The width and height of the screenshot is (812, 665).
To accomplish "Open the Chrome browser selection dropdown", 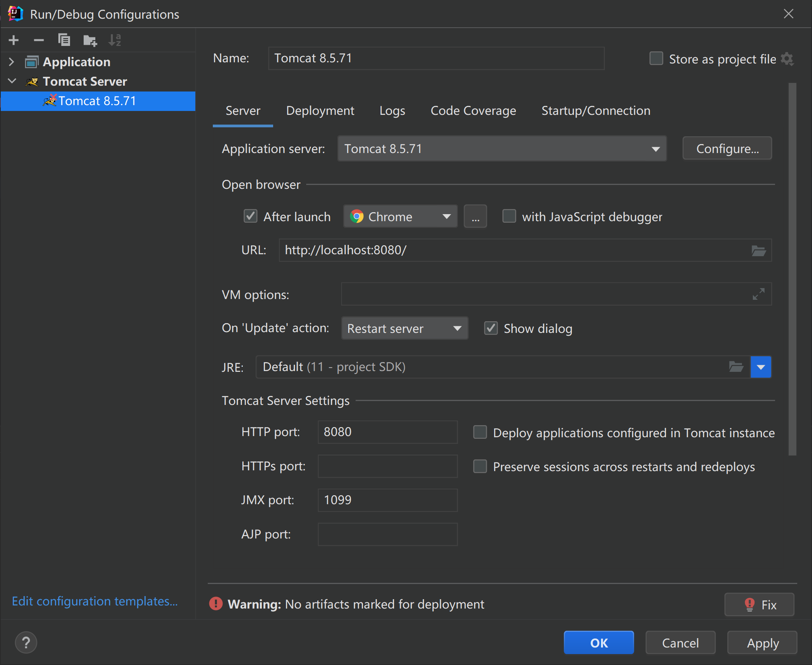I will click(x=400, y=216).
